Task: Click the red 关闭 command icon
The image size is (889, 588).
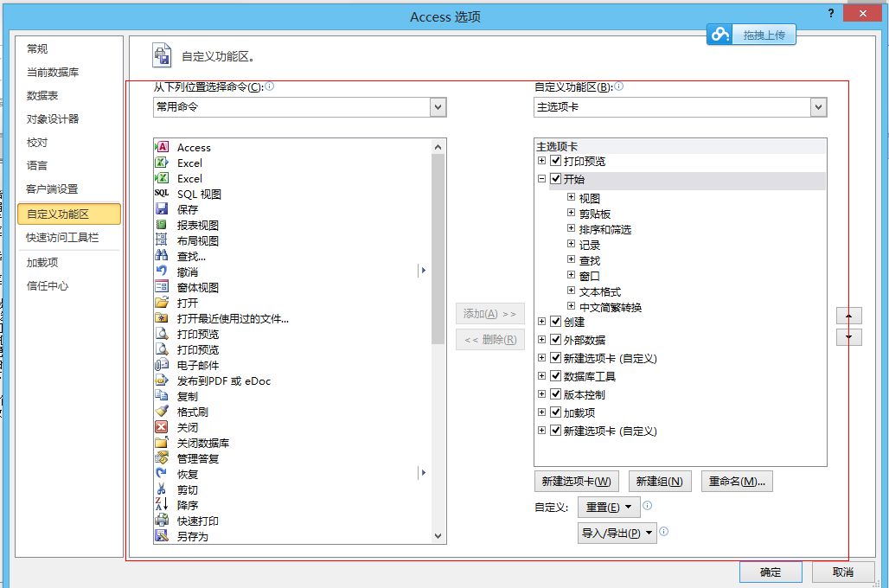Action: [162, 427]
